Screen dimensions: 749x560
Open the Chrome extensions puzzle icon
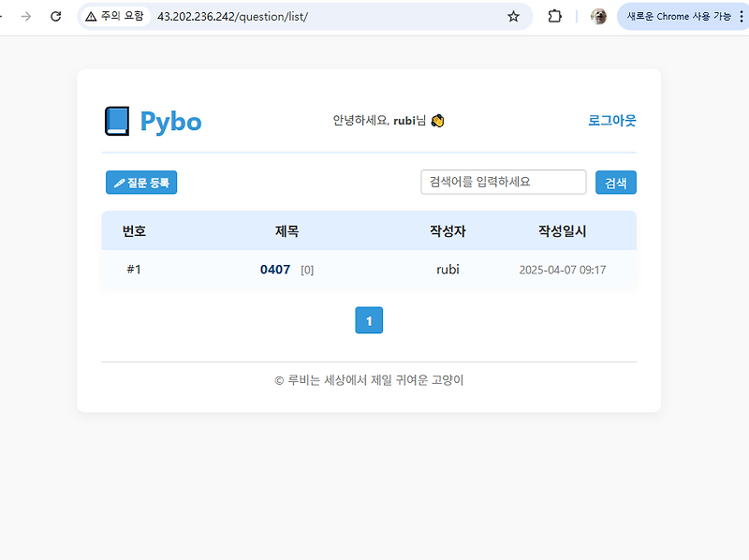click(554, 16)
